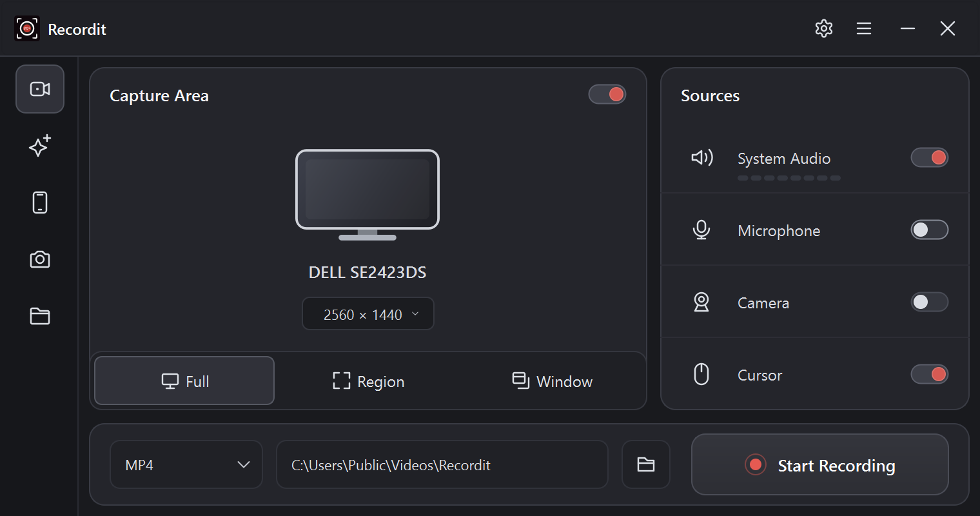Image resolution: width=980 pixels, height=516 pixels.
Task: Open the video recording mode in sidebar
Action: click(x=40, y=89)
